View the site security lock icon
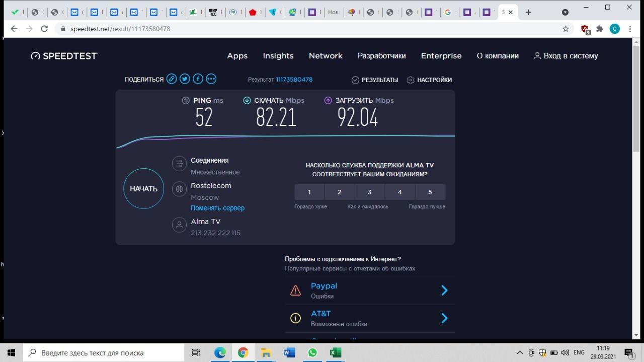The image size is (644, 362). click(x=63, y=29)
